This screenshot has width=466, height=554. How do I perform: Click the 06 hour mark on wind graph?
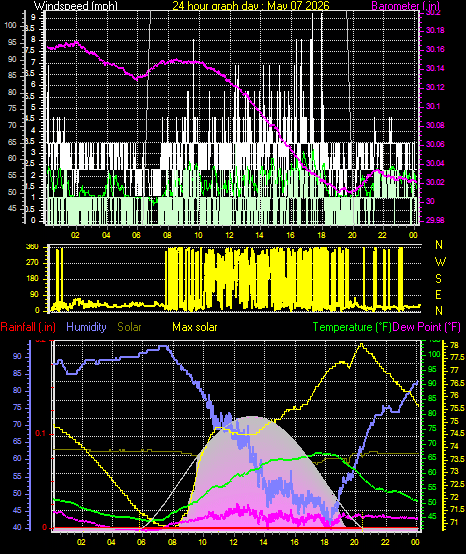tap(136, 235)
